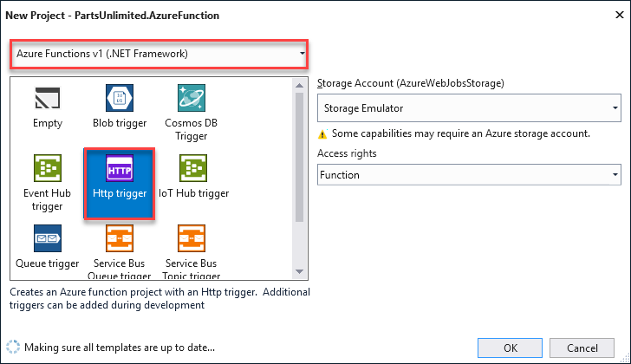The width and height of the screenshot is (631, 364).
Task: Expand the Storage Account dropdown
Action: 469,107
